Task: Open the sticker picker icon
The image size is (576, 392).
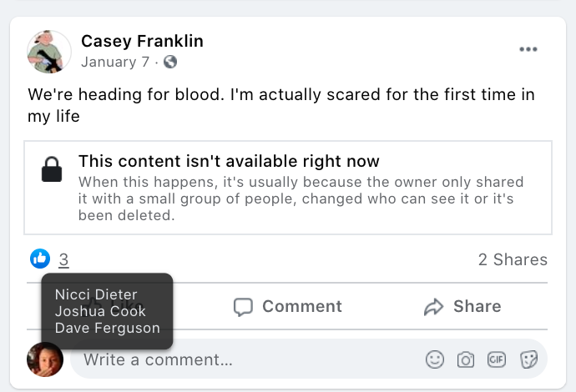Action: (528, 359)
